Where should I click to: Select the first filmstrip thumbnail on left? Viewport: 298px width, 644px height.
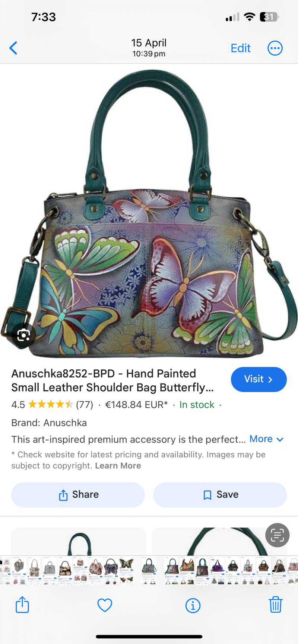pos(5,571)
